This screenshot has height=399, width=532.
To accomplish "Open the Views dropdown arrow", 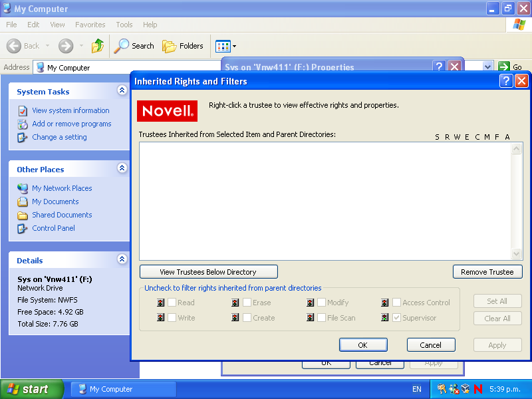I will (234, 46).
